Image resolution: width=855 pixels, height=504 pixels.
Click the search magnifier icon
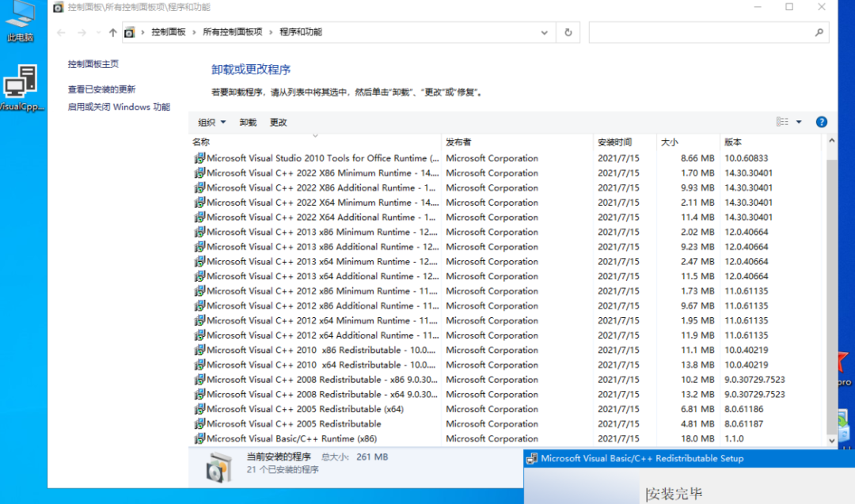click(819, 32)
